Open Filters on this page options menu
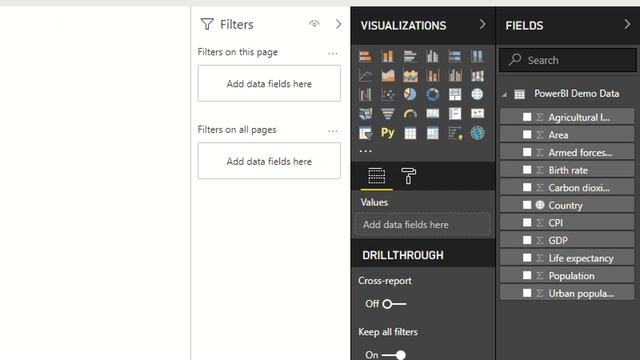Screen dimensions: 640x360 tap(333, 53)
